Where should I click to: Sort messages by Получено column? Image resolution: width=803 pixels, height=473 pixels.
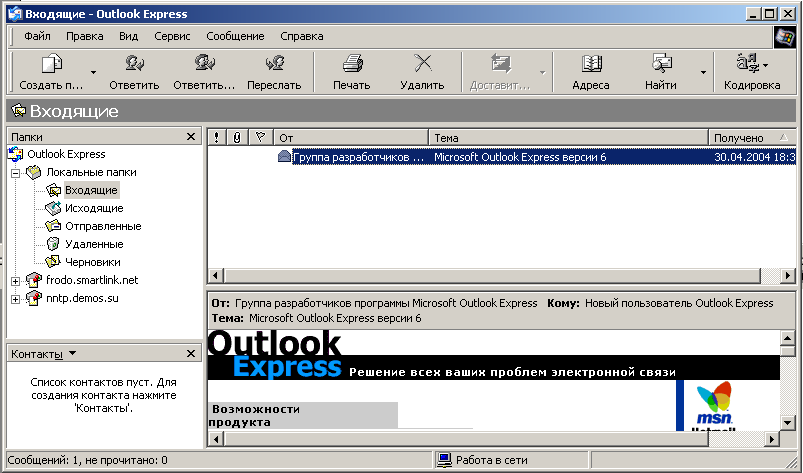pos(752,137)
